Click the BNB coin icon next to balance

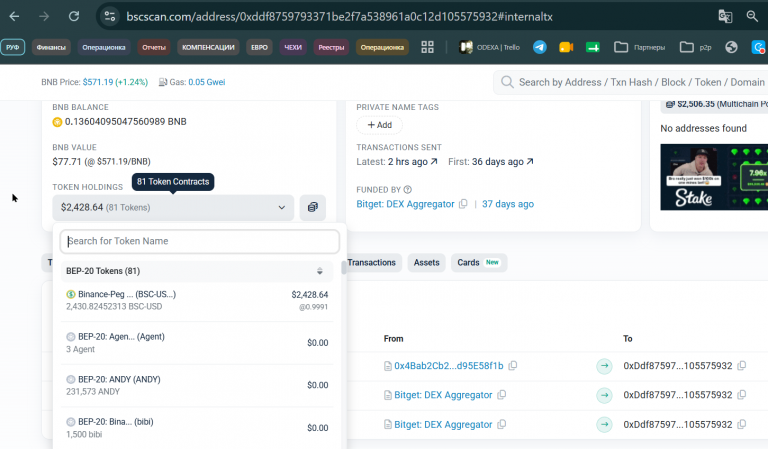coord(57,122)
